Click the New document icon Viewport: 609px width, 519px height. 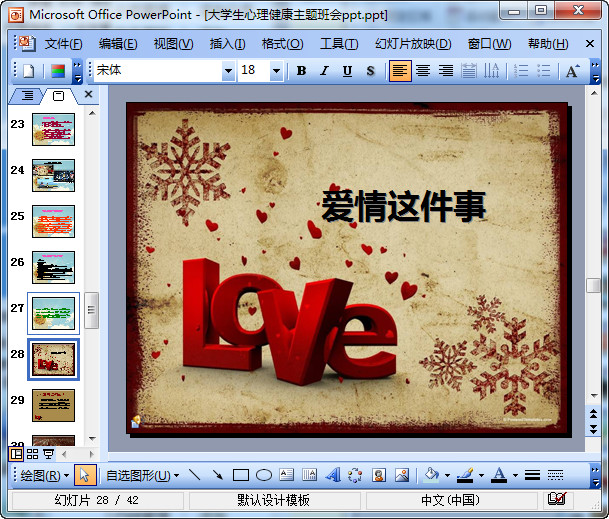(29, 71)
